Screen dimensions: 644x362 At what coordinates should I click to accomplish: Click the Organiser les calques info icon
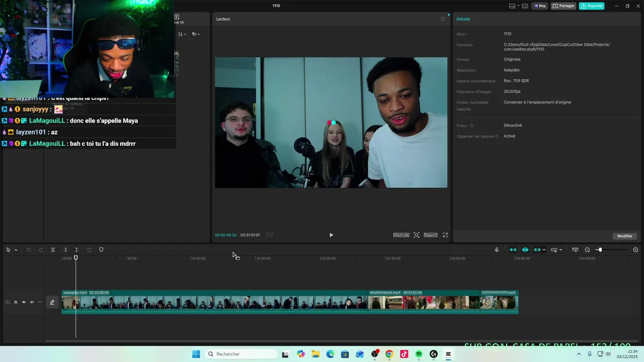497,136
